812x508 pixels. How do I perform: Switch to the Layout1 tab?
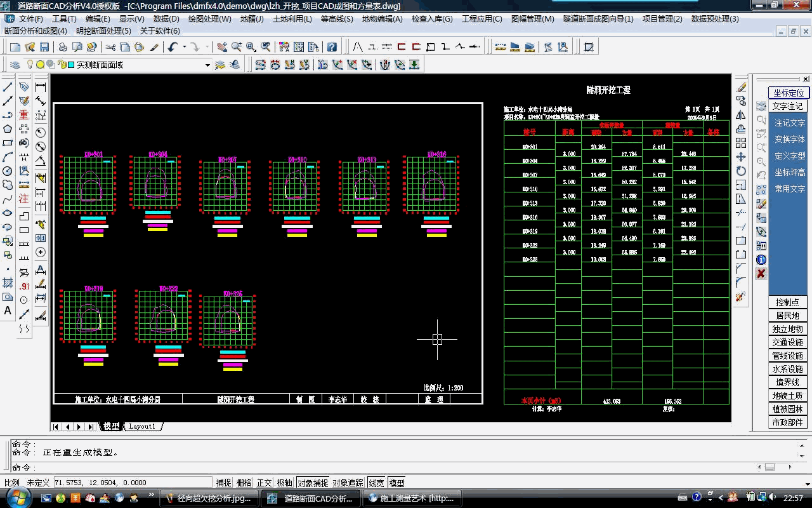(142, 427)
